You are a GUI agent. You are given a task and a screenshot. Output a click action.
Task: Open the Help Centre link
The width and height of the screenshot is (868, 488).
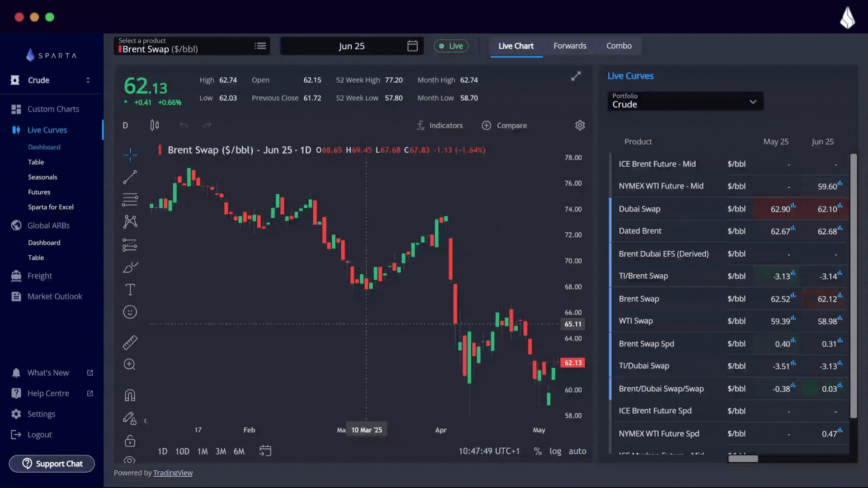pyautogui.click(x=52, y=394)
